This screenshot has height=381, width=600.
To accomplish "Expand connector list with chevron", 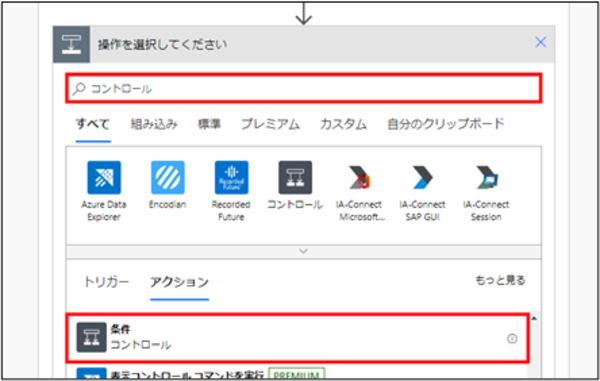I will tap(303, 251).
